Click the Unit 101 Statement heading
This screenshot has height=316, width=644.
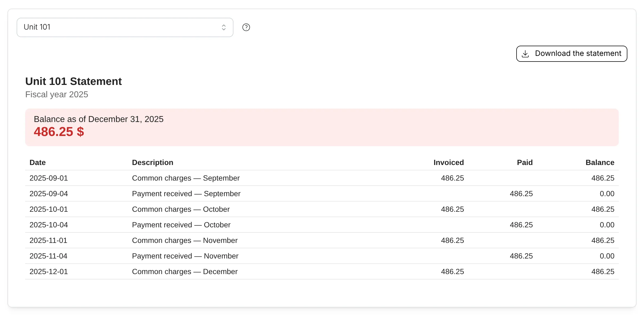[73, 81]
